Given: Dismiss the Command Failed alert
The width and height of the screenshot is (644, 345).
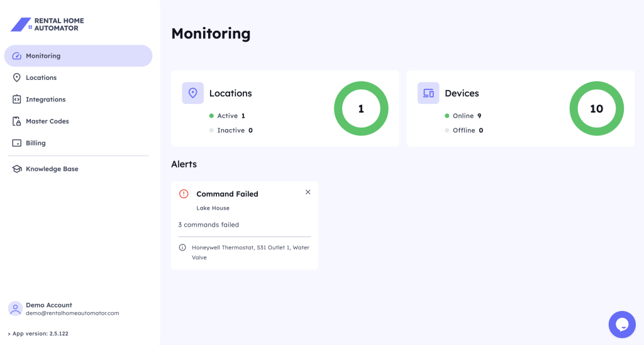Looking at the screenshot, I should pyautogui.click(x=308, y=192).
